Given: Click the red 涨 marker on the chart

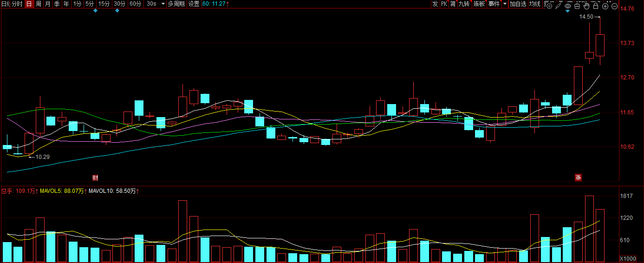Looking at the screenshot, I should click(578, 177).
